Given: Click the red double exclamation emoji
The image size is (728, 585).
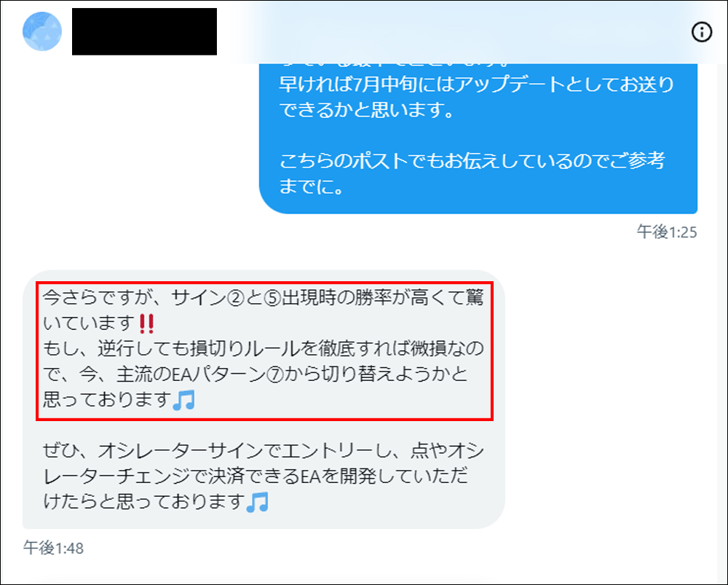Looking at the screenshot, I should coord(147,323).
